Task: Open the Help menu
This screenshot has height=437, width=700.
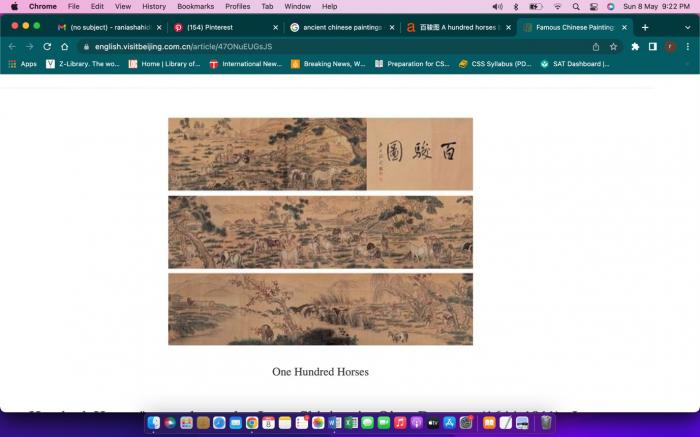Action: 329,6
